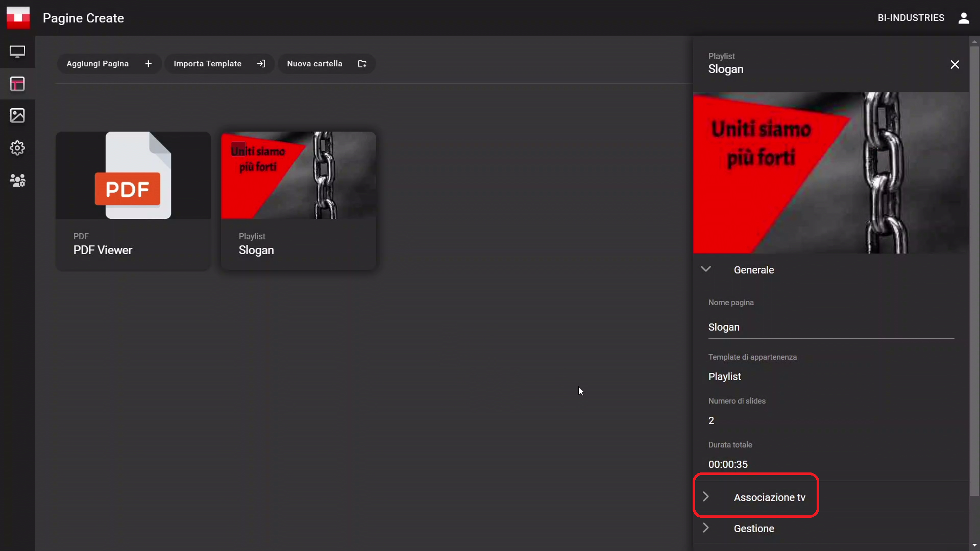Image resolution: width=980 pixels, height=551 pixels.
Task: Click the new folder icon on Nuova cartella
Action: (x=362, y=64)
